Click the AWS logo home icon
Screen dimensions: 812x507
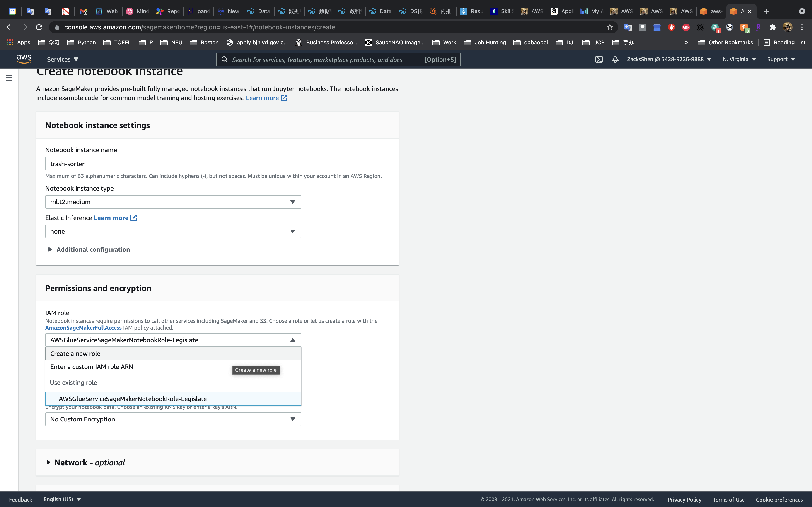(x=24, y=59)
